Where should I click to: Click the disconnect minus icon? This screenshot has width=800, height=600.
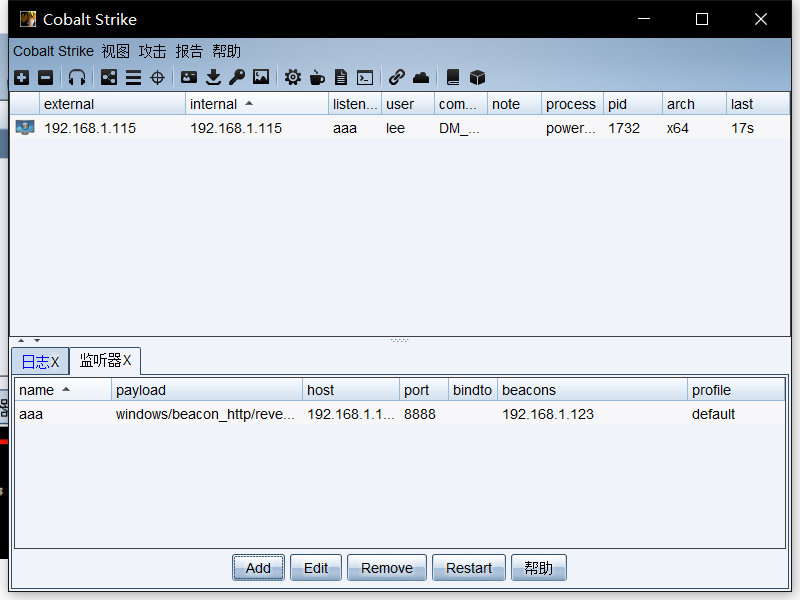pyautogui.click(x=45, y=78)
